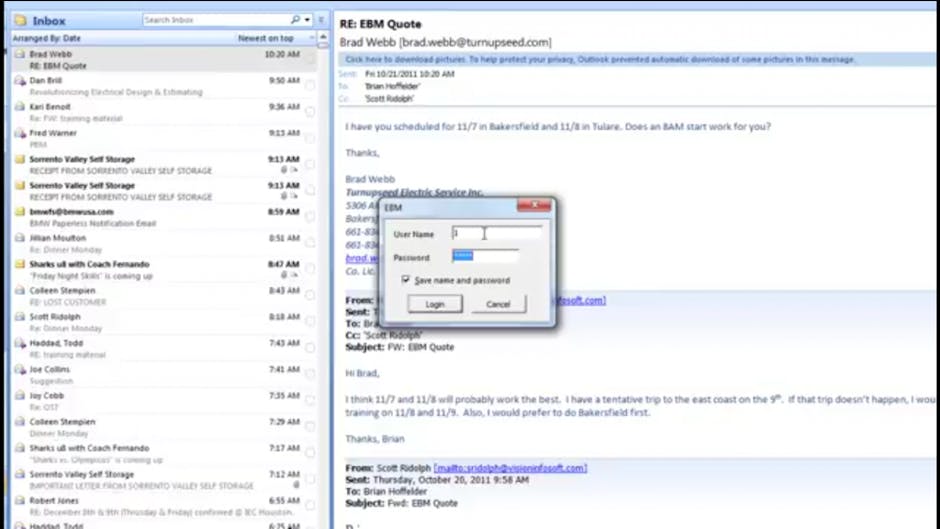Click the 'Haddad, Todd' sender at 7:43 AM
The image size is (940, 529).
[56, 343]
